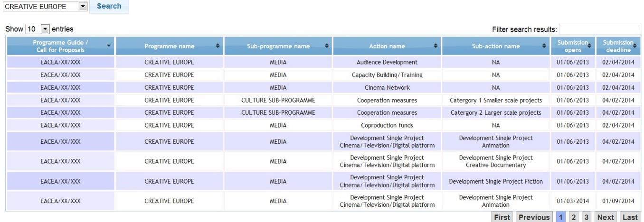Click 04/02/2014 deadline in the Fiction row
644x222 pixels.
[618, 181]
